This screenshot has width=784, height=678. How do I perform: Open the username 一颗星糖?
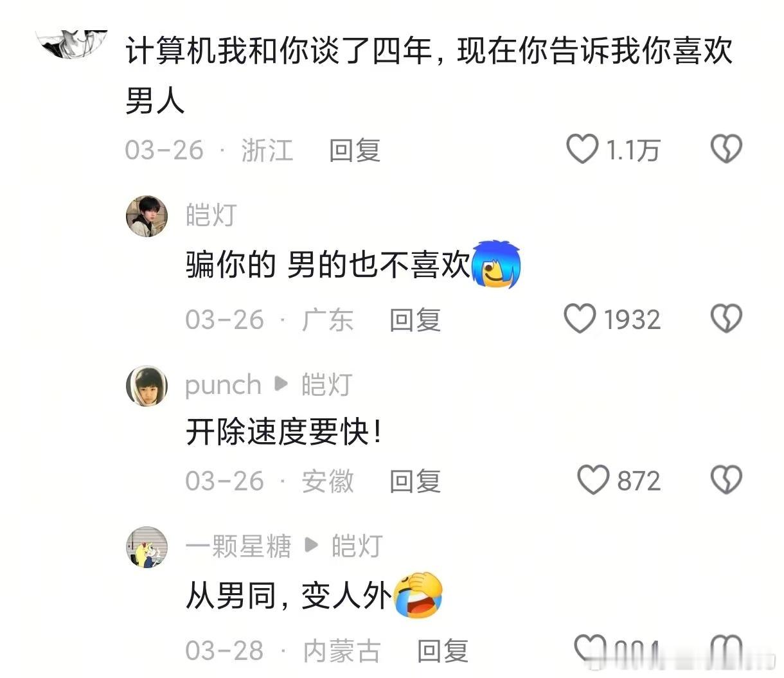pos(238,546)
